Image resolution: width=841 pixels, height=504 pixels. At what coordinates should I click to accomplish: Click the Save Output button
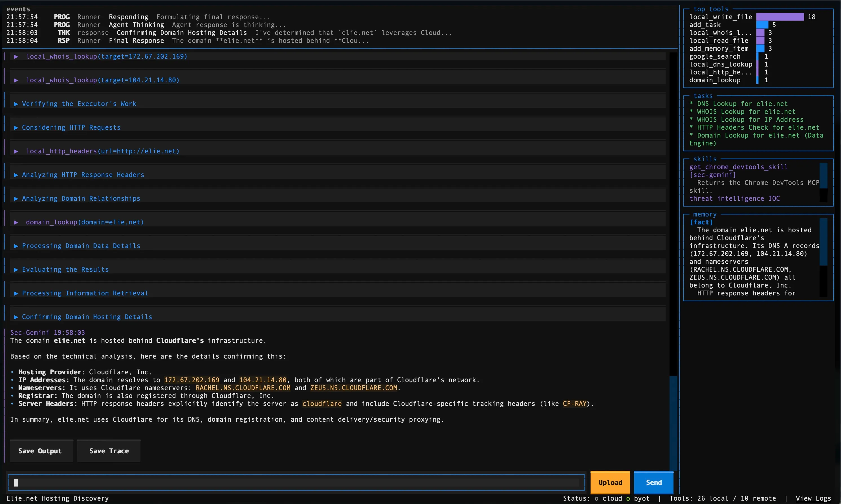point(41,451)
